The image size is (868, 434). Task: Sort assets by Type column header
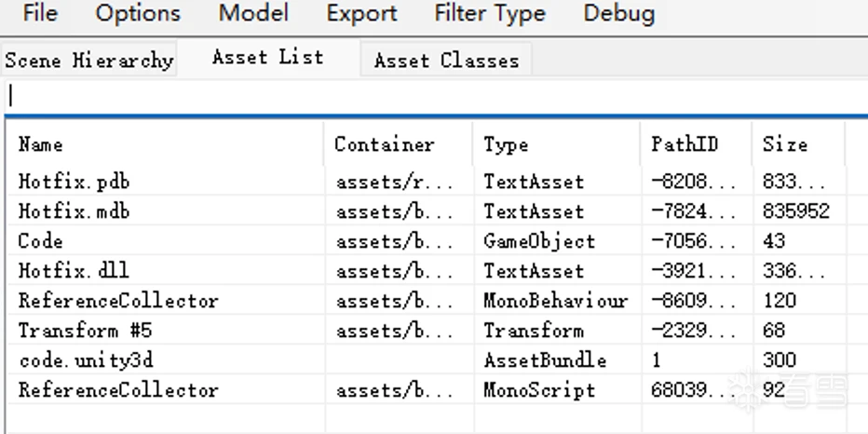coord(557,144)
